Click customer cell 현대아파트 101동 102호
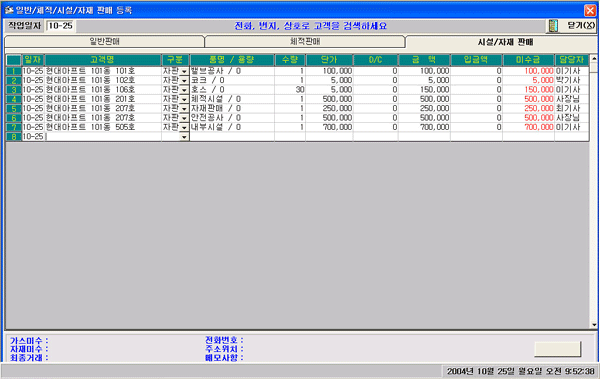 (x=103, y=80)
